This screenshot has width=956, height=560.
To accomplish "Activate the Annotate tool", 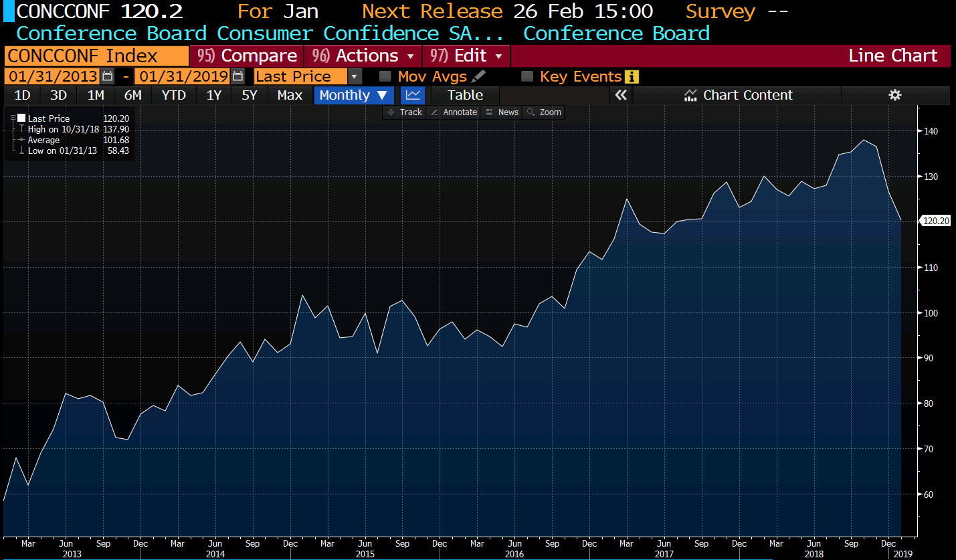I will click(x=454, y=112).
